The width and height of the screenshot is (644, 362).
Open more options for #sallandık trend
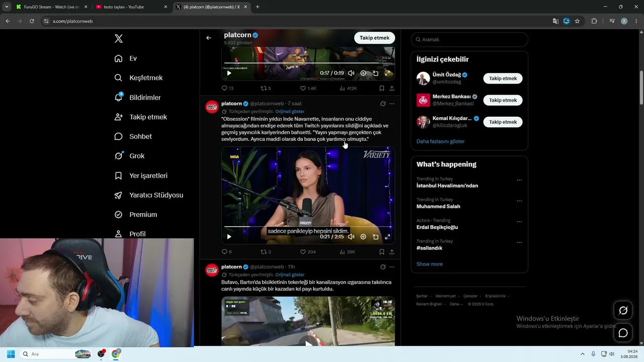click(519, 242)
